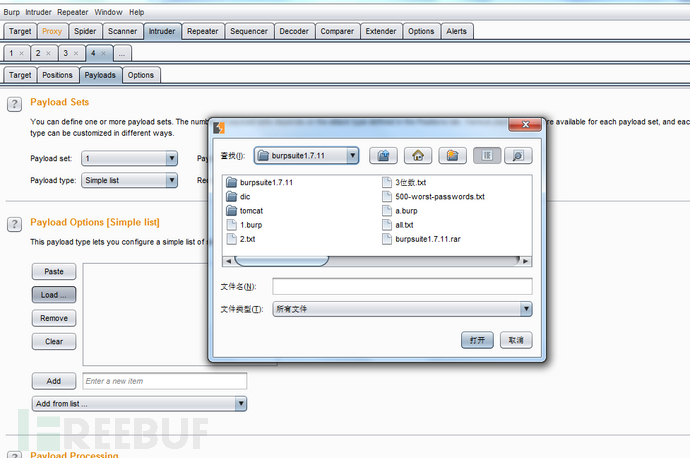This screenshot has width=690, height=458.
Task: Click the Paste button
Action: [x=54, y=271]
